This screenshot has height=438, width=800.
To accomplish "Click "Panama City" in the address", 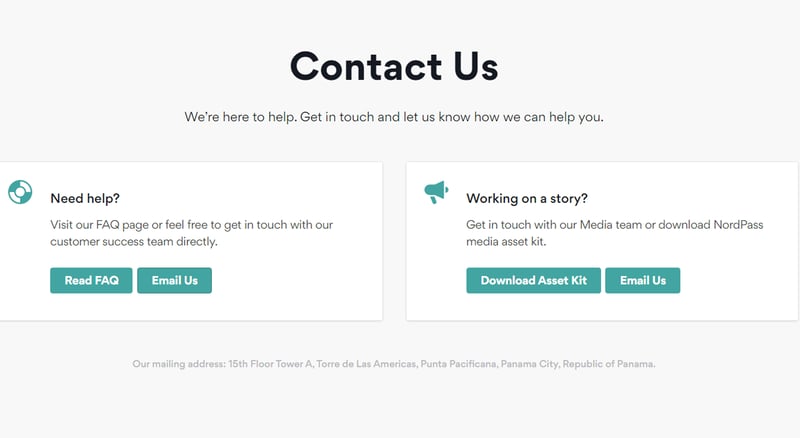I will pos(529,364).
